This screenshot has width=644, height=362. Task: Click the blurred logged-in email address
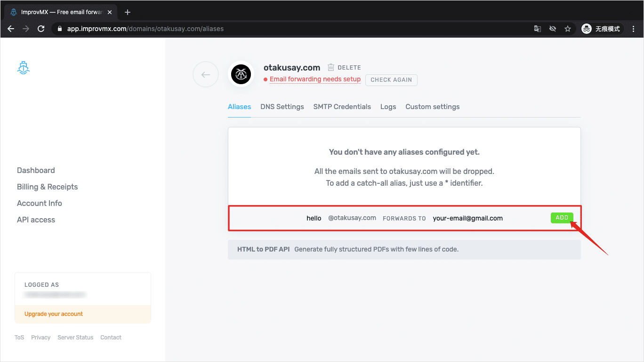click(x=56, y=294)
